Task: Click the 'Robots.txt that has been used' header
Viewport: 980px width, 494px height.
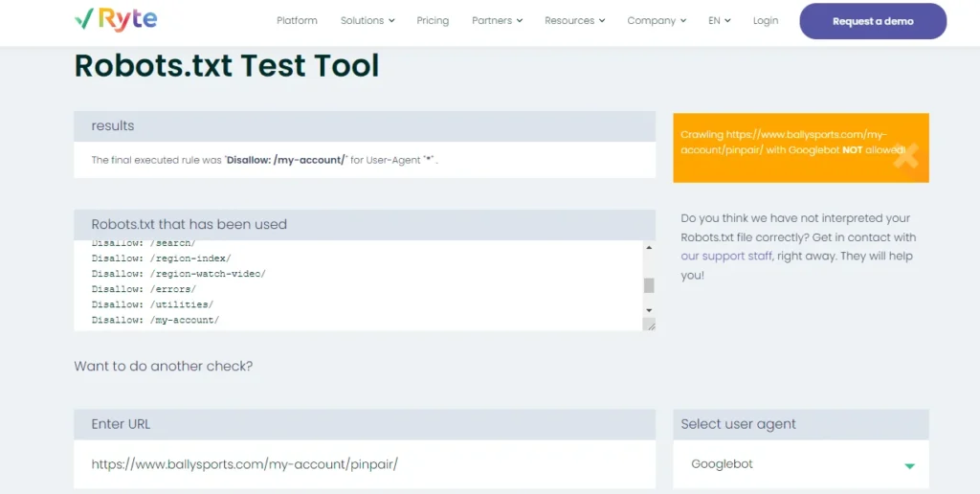Action: [365, 224]
